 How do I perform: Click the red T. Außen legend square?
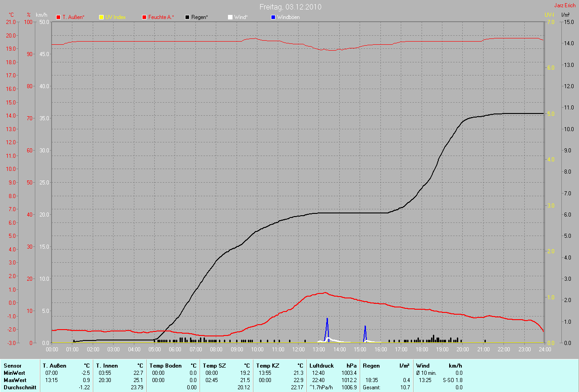click(x=58, y=17)
